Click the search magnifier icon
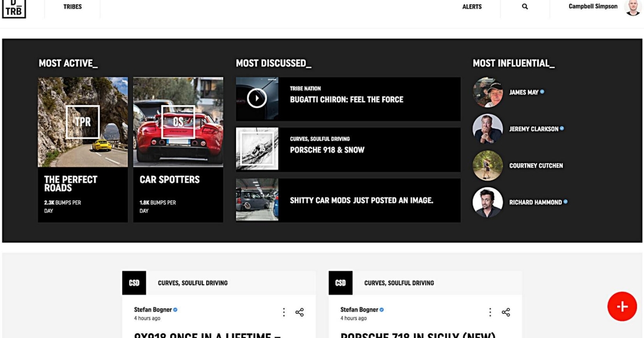Screen dimensions: 644x338 525,7
